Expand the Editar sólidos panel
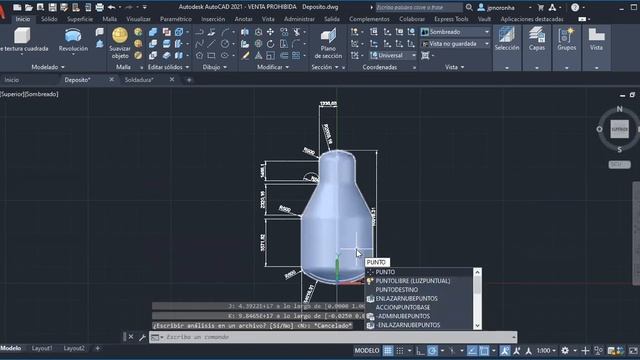 168,67
